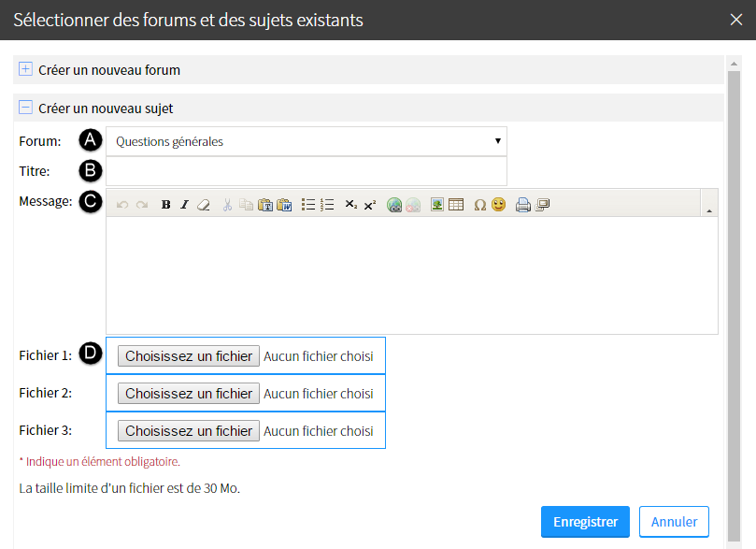Toggle bold formatting in message editor

pos(165,205)
